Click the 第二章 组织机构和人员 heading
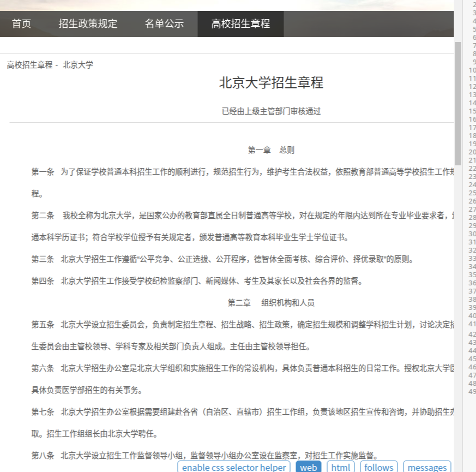This screenshot has width=476, height=472. (x=271, y=303)
